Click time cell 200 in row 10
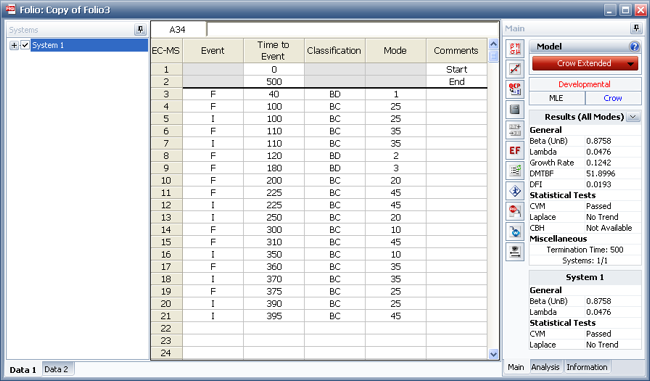The image size is (650, 381). pyautogui.click(x=274, y=180)
